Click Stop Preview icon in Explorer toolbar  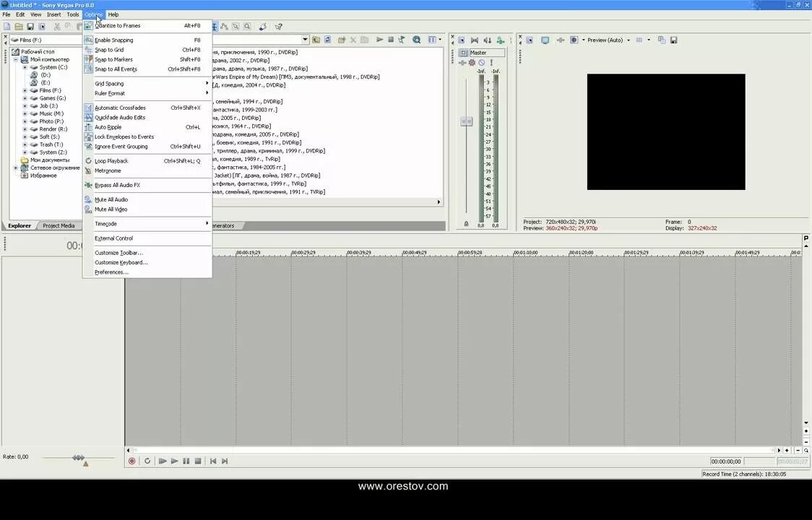click(391, 40)
